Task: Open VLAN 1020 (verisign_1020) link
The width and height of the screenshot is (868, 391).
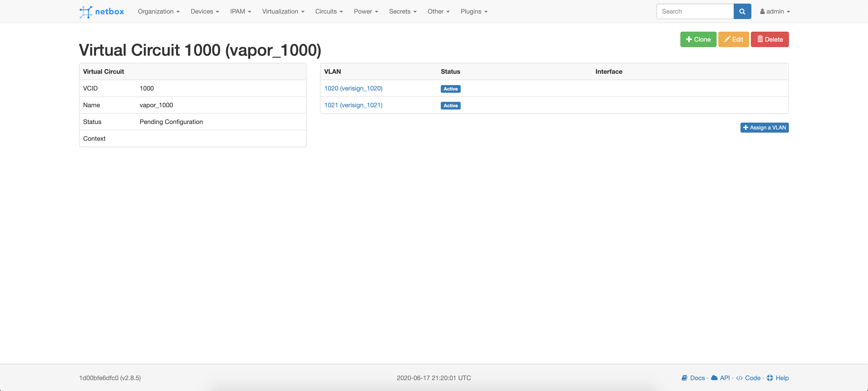Action: (x=353, y=88)
